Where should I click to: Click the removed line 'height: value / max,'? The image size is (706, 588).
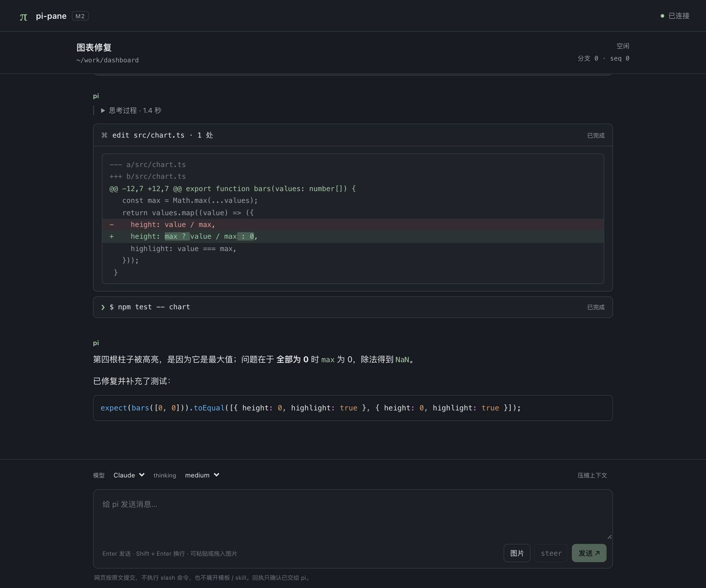click(353, 224)
